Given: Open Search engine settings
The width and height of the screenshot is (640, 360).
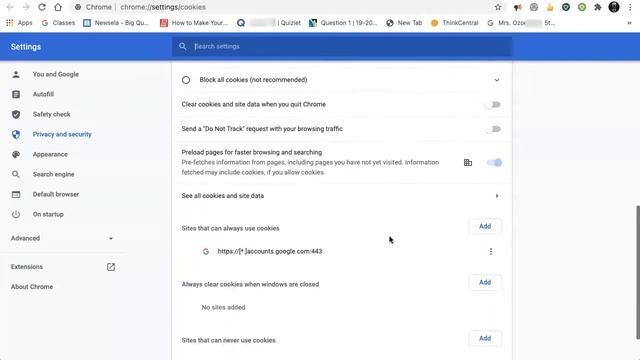Looking at the screenshot, I should [53, 174].
